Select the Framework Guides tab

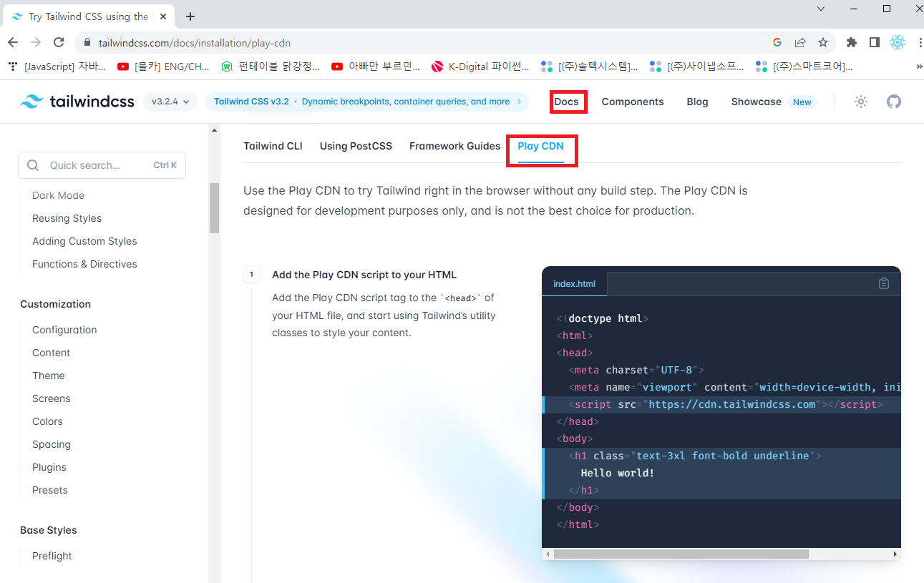[x=454, y=146]
